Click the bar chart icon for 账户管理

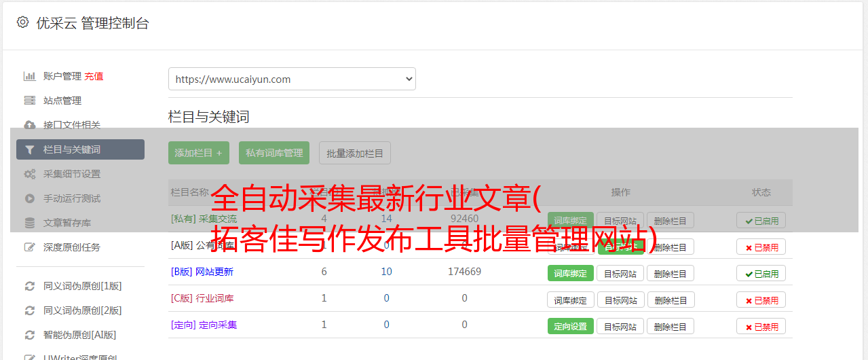pos(29,76)
